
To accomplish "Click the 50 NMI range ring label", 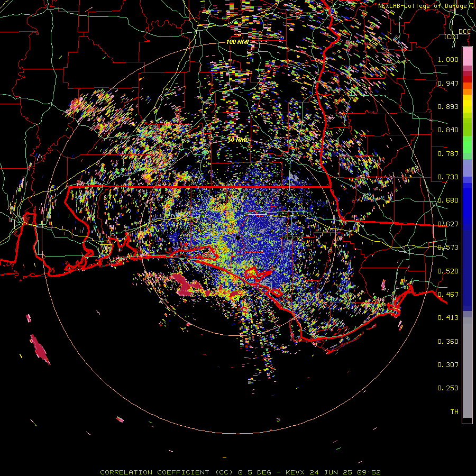I will point(238,140).
